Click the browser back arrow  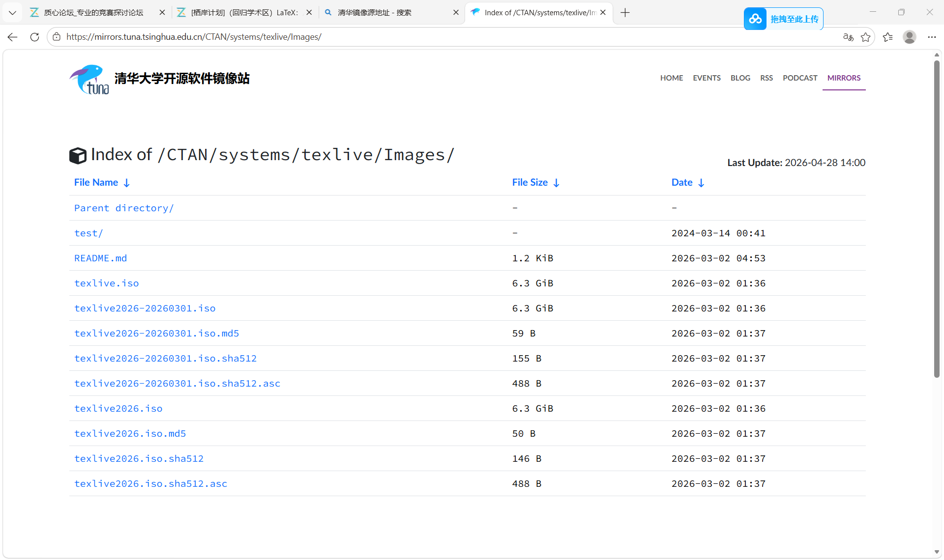13,37
